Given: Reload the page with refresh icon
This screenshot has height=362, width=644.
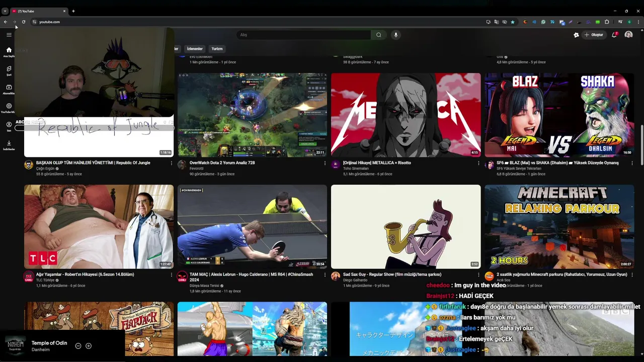Looking at the screenshot, I should click(x=23, y=22).
